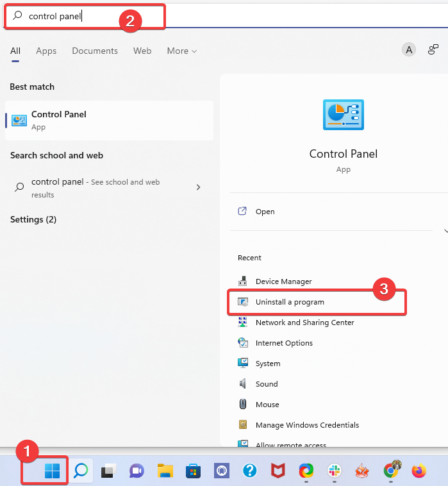This screenshot has width=448, height=486.
Task: Open Device Manager from Recent
Action: click(x=283, y=281)
